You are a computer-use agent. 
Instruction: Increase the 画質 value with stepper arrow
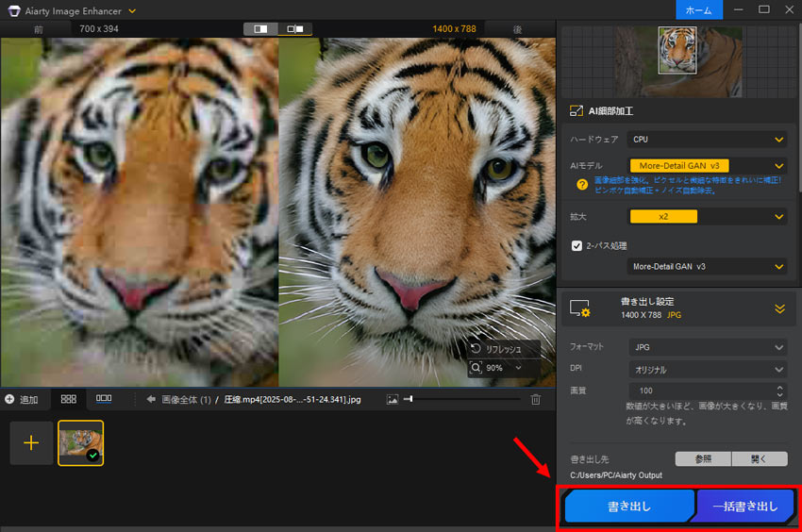pyautogui.click(x=779, y=388)
